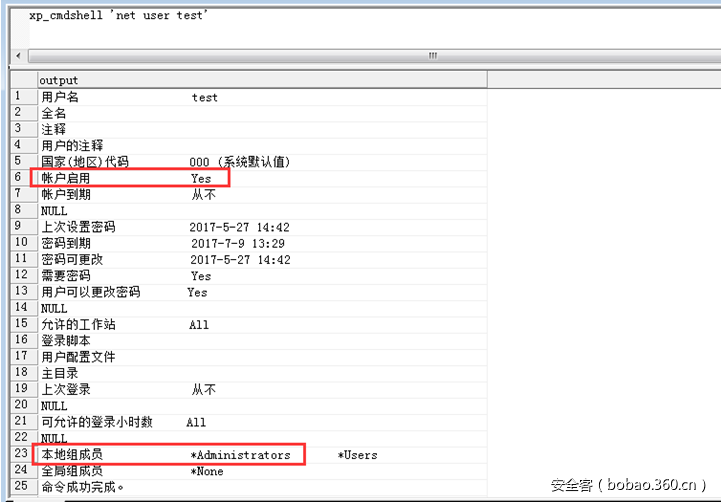Viewport: 721px width, 503px height.
Task: Click row number header 23
Action: tap(24, 455)
